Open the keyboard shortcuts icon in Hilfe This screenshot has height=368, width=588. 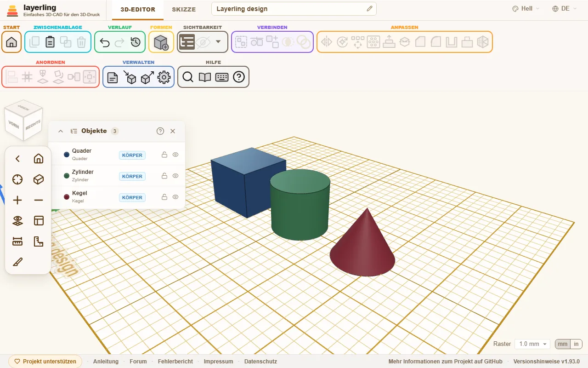click(222, 77)
